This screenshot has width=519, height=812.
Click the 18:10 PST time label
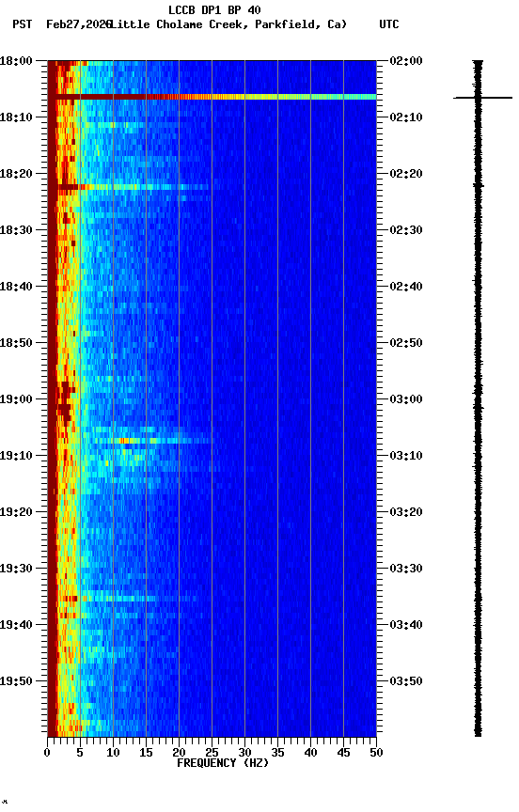click(x=16, y=117)
